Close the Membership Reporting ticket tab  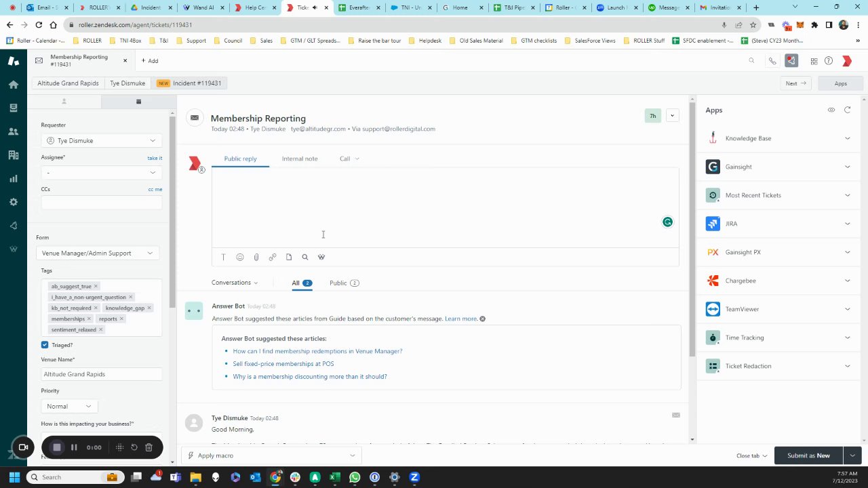click(x=125, y=60)
